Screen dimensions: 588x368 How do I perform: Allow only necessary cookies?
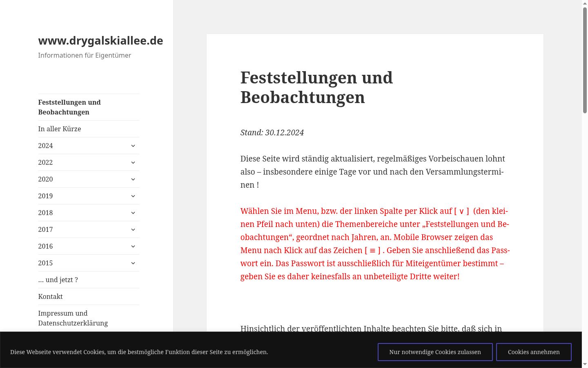point(435,352)
